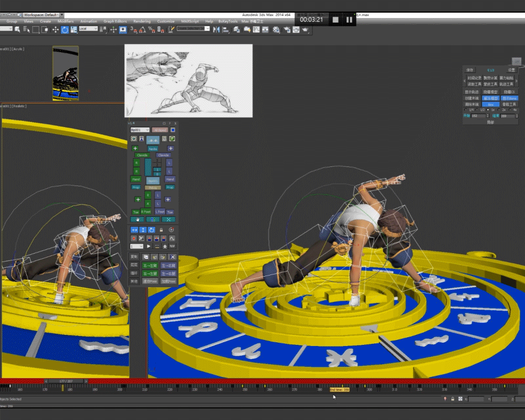This screenshot has width=525, height=420.
Task: Toggle Keyboard Shortcut Override icon
Action: 123,29
